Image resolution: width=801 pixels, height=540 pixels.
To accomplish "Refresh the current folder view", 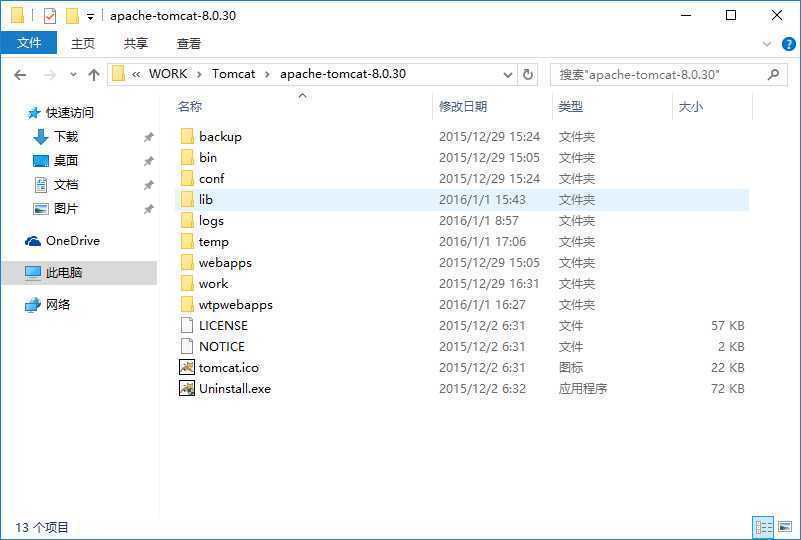I will [x=528, y=75].
